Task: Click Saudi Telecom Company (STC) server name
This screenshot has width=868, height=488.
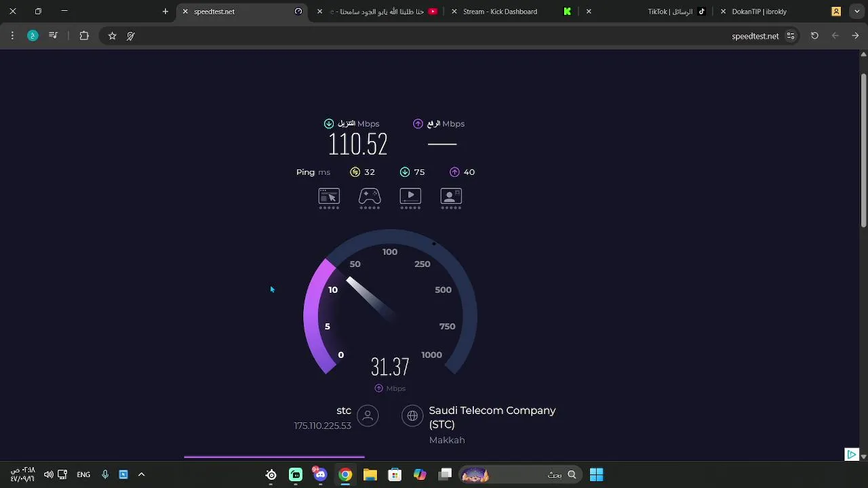Action: pyautogui.click(x=492, y=418)
